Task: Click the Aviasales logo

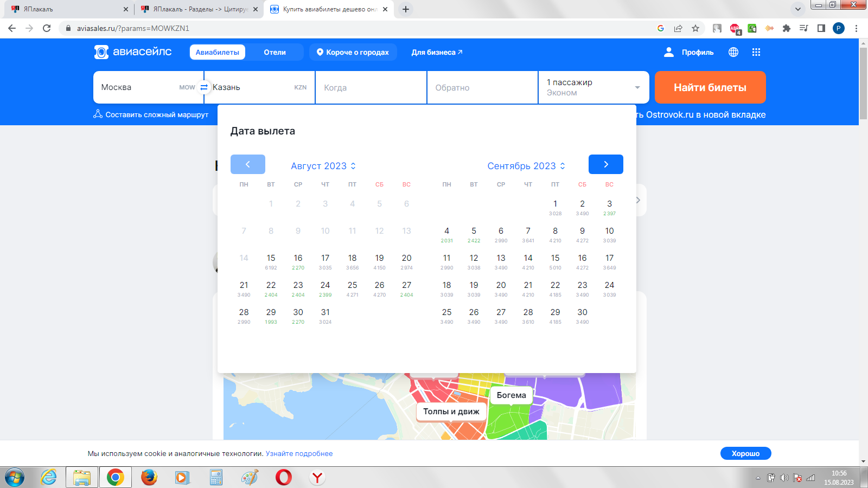Action: 133,52
